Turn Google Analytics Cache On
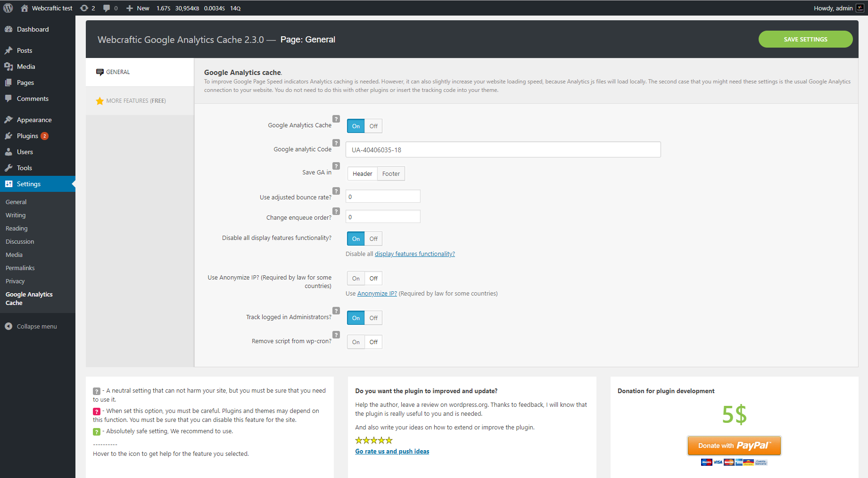This screenshot has height=478, width=868. click(356, 126)
